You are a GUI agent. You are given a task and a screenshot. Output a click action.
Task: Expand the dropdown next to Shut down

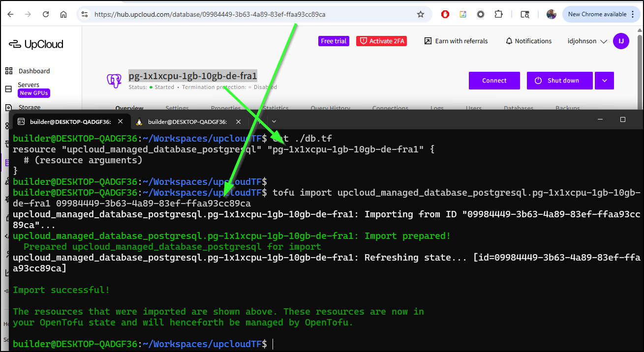[x=604, y=81]
